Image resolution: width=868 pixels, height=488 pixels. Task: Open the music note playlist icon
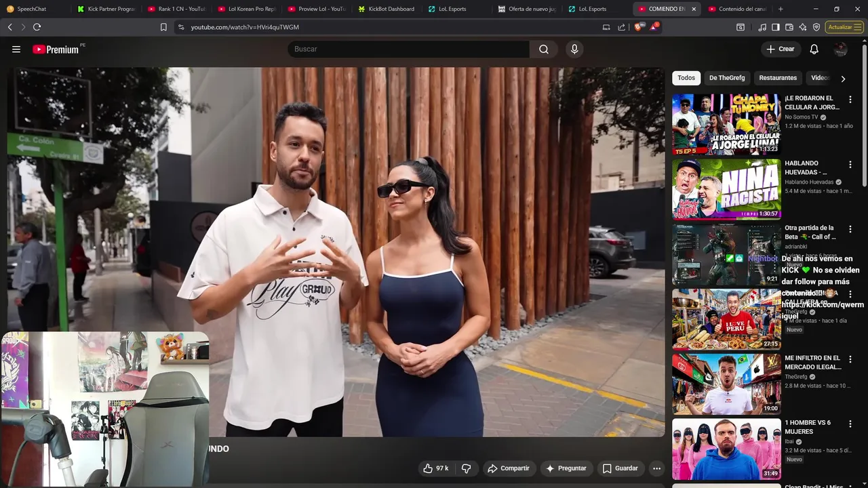point(762,27)
